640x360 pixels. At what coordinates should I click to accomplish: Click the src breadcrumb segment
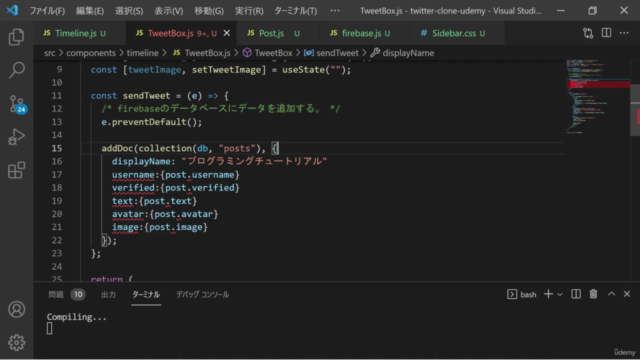click(x=49, y=53)
